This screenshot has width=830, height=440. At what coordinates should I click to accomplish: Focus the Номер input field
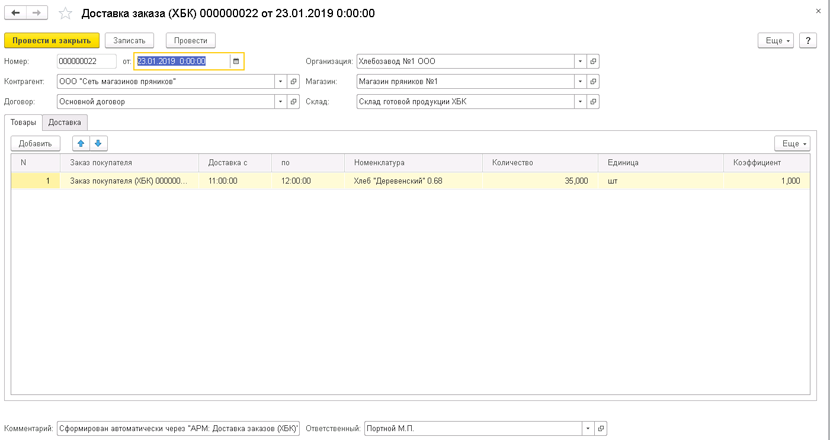pyautogui.click(x=87, y=61)
